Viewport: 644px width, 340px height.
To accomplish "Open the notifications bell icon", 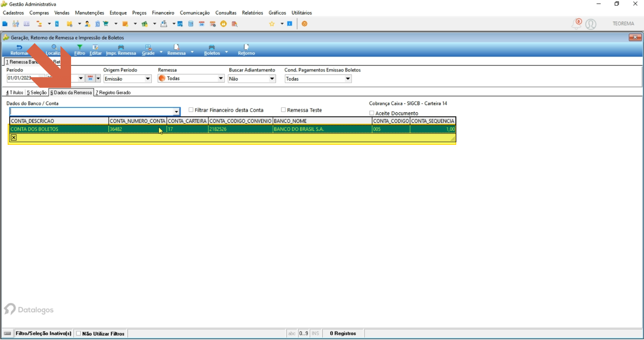I will 576,24.
